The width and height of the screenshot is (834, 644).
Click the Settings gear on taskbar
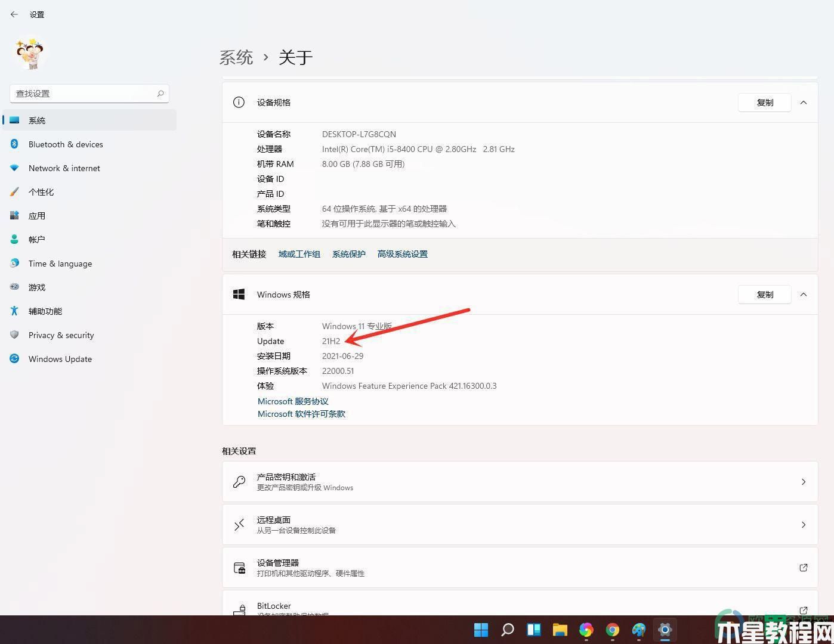[x=665, y=630]
